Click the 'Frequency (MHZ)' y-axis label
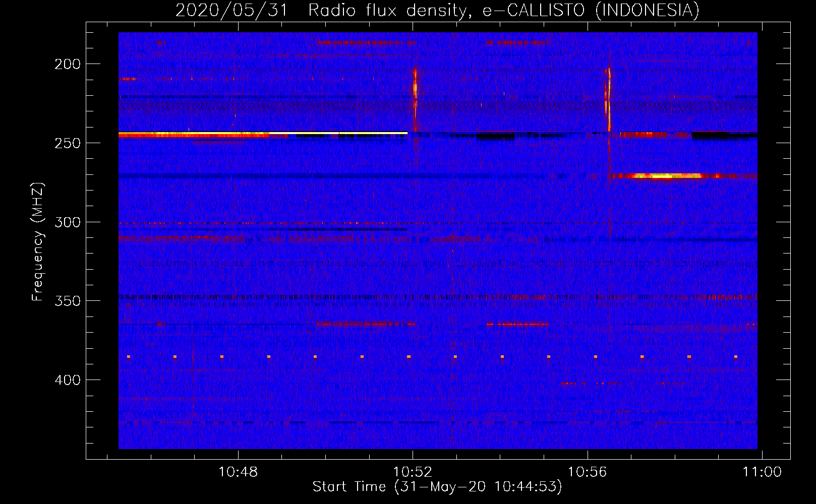Image resolution: width=816 pixels, height=504 pixels. tap(37, 242)
